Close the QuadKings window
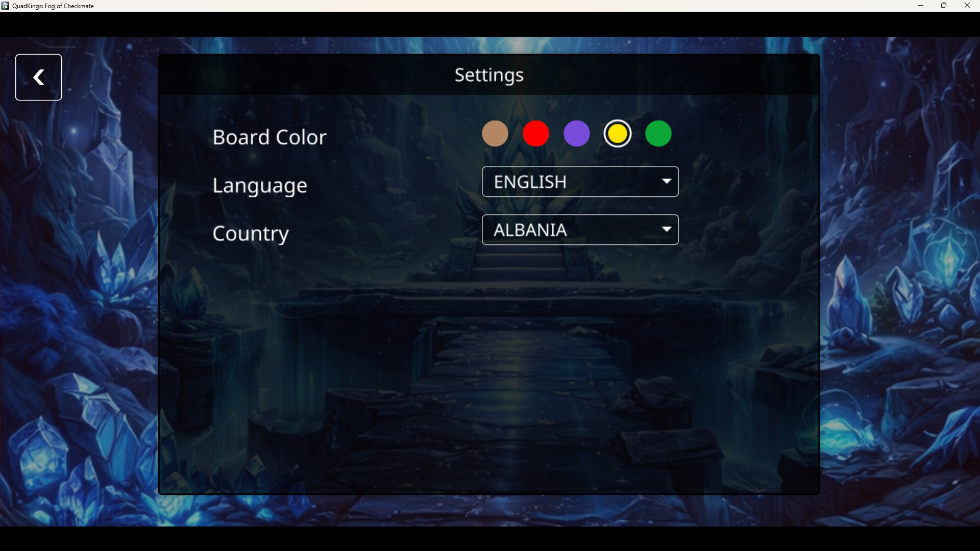Screen dimensions: 980x551 pos(967,6)
